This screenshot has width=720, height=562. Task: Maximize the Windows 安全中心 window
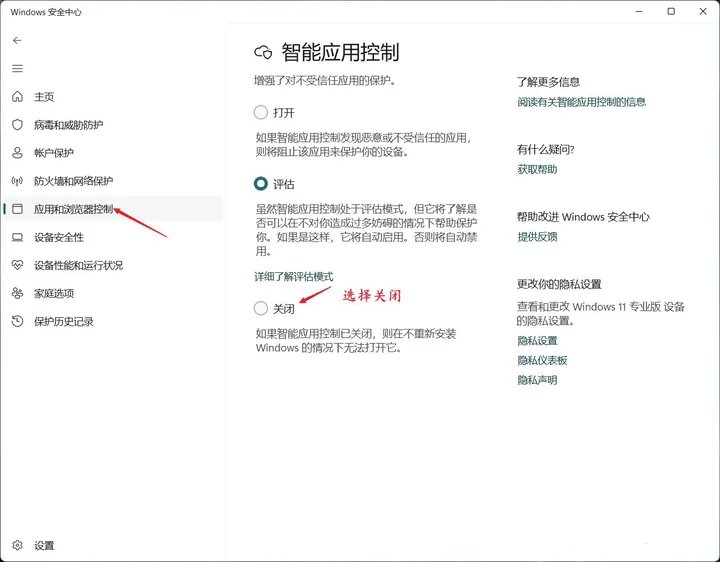tap(671, 11)
